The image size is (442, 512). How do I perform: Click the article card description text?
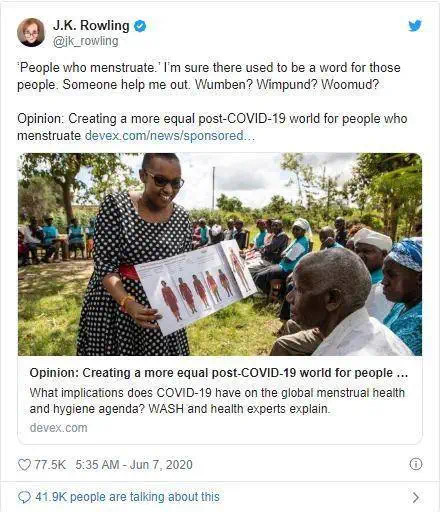(217, 401)
